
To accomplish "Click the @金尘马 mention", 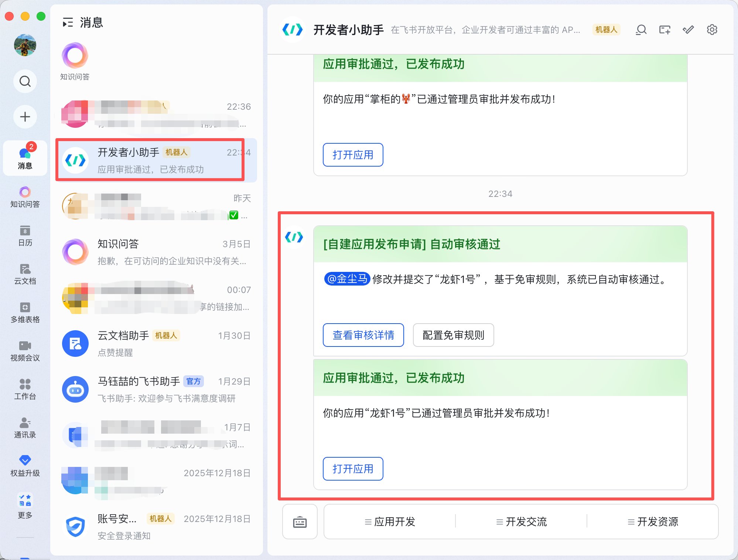I will pos(347,279).
